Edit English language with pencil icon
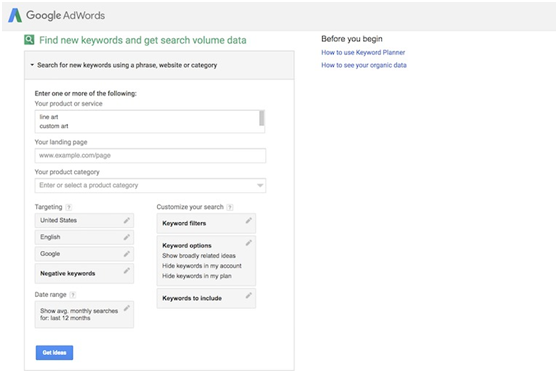The width and height of the screenshot is (558, 373). coord(126,237)
